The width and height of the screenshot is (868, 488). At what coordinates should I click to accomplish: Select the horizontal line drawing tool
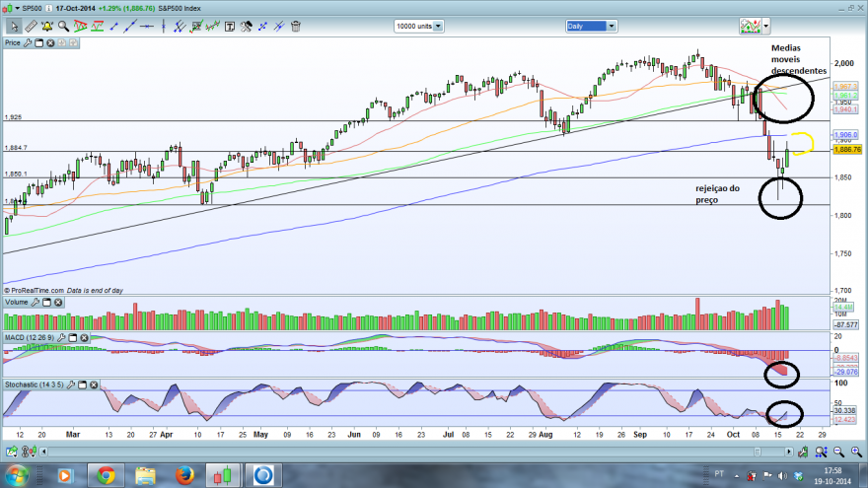click(147, 26)
